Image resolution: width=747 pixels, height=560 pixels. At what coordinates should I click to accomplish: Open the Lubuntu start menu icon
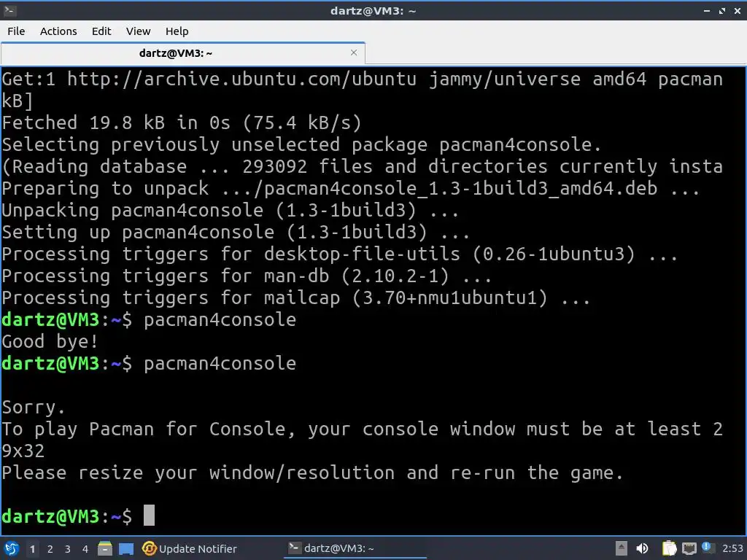12,548
